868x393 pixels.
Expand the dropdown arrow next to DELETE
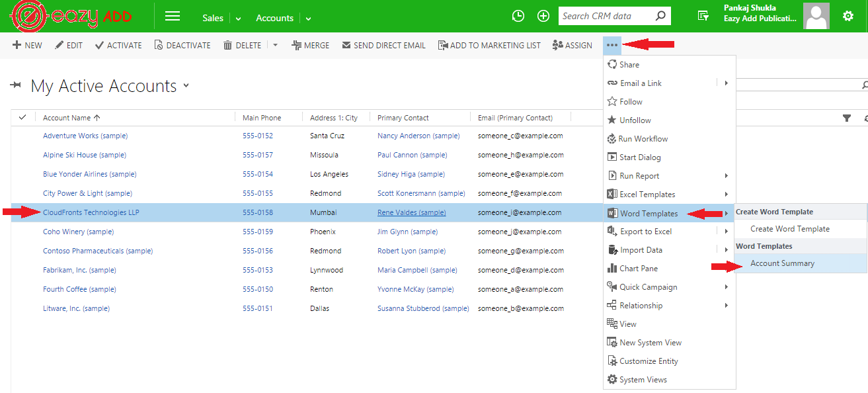point(276,46)
